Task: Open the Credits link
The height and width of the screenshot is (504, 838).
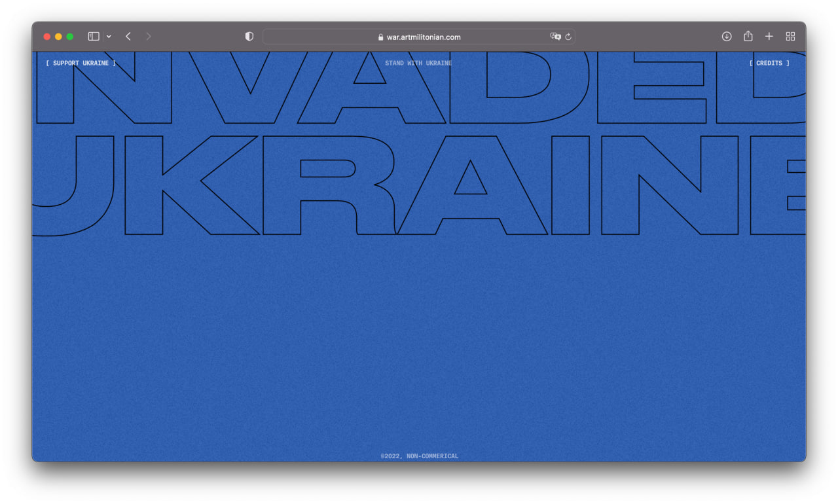Action: (x=769, y=63)
